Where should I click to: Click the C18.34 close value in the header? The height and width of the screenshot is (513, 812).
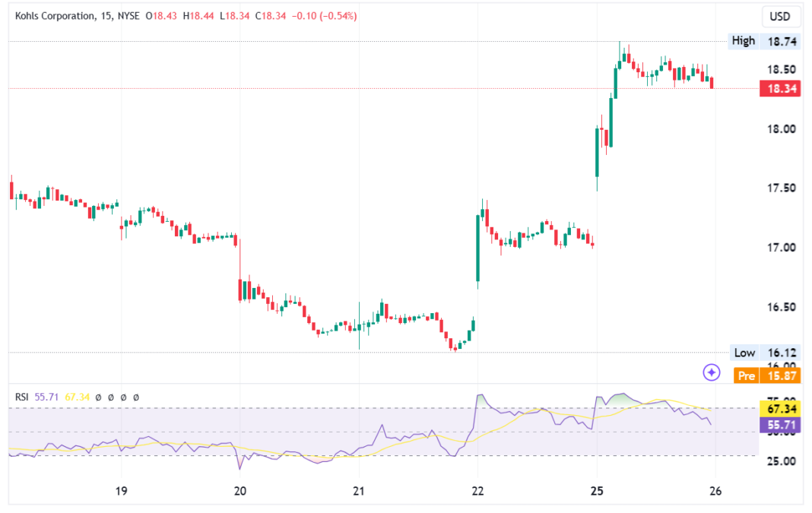[x=271, y=16]
